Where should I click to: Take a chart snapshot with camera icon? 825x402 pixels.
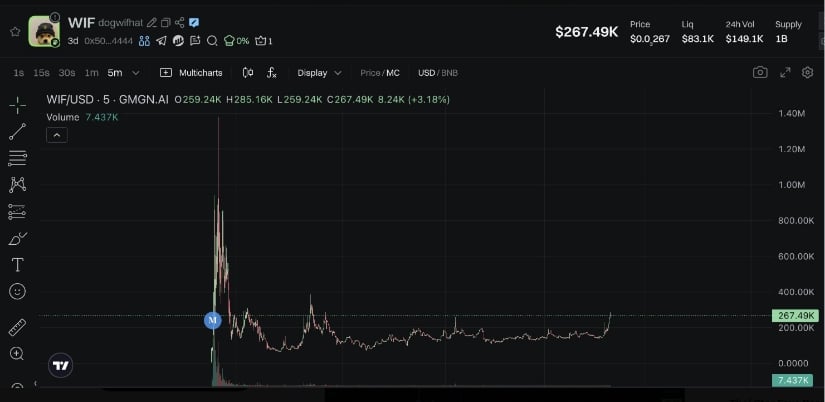point(760,73)
